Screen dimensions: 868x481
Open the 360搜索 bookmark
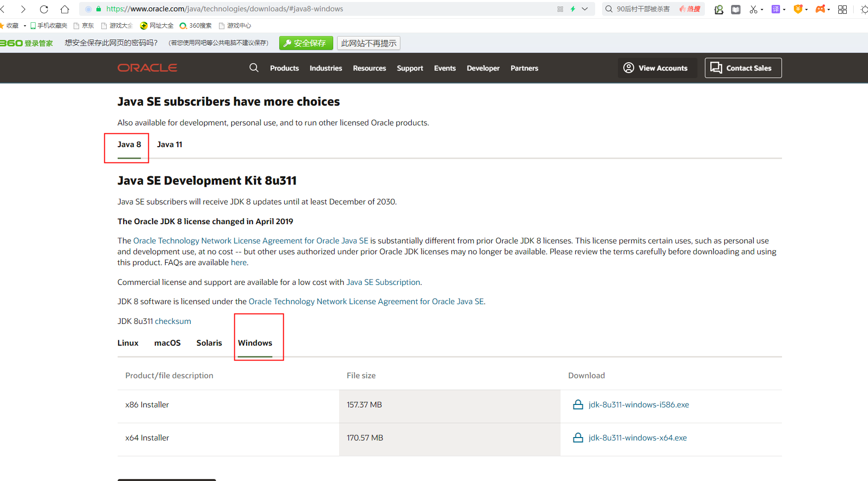coord(195,26)
